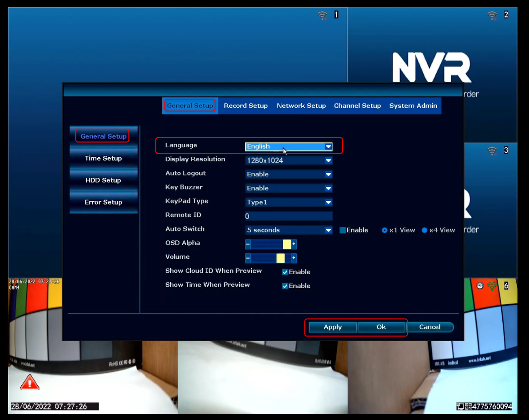This screenshot has width=529, height=420.
Task: Increase Volume with plus icon
Action: [x=294, y=258]
